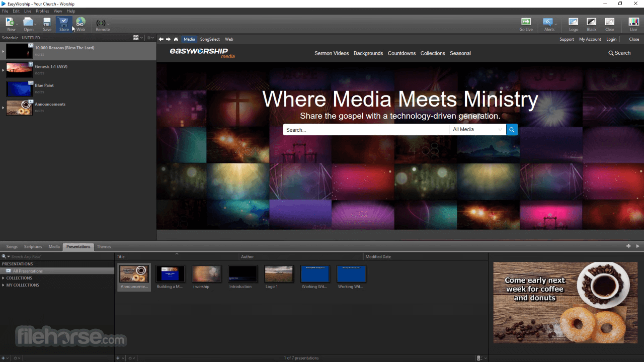Toggle the Black screen output button

click(592, 22)
